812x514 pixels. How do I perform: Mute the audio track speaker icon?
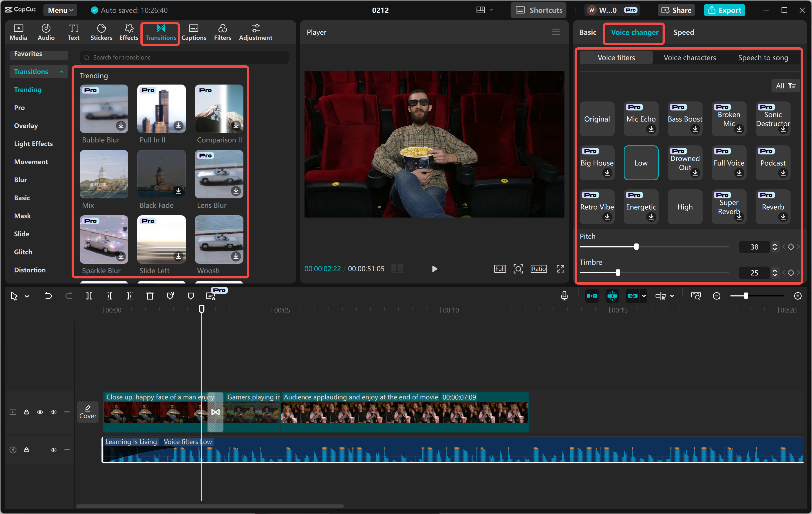tap(53, 450)
